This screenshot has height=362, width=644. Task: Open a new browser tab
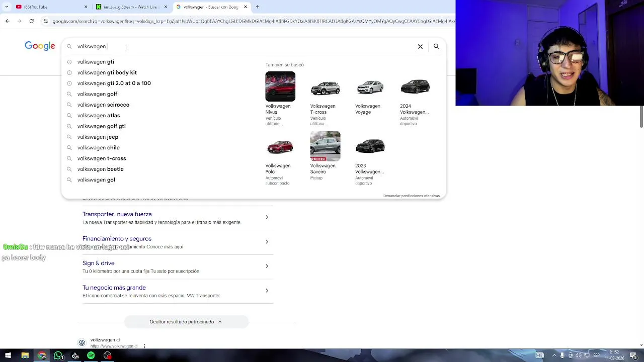tap(257, 7)
